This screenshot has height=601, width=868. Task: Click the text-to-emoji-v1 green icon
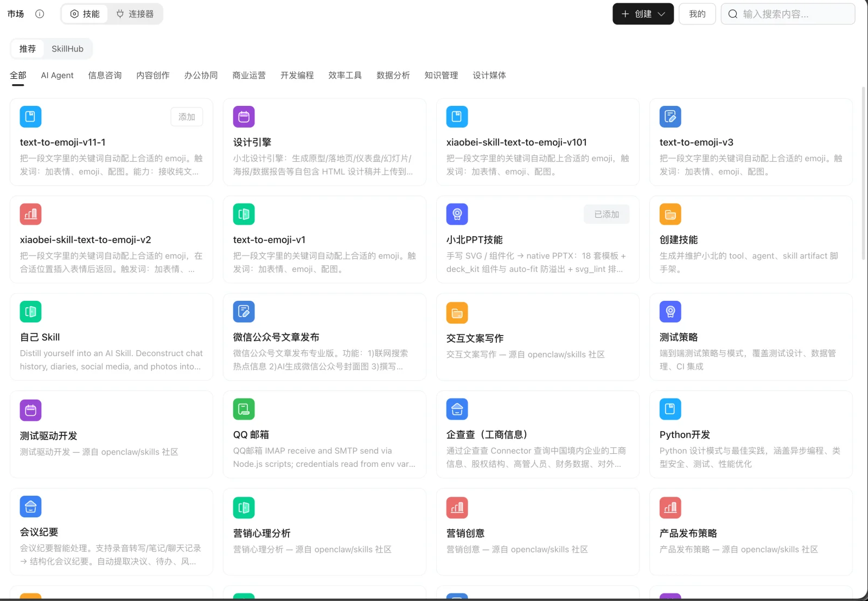tap(244, 214)
